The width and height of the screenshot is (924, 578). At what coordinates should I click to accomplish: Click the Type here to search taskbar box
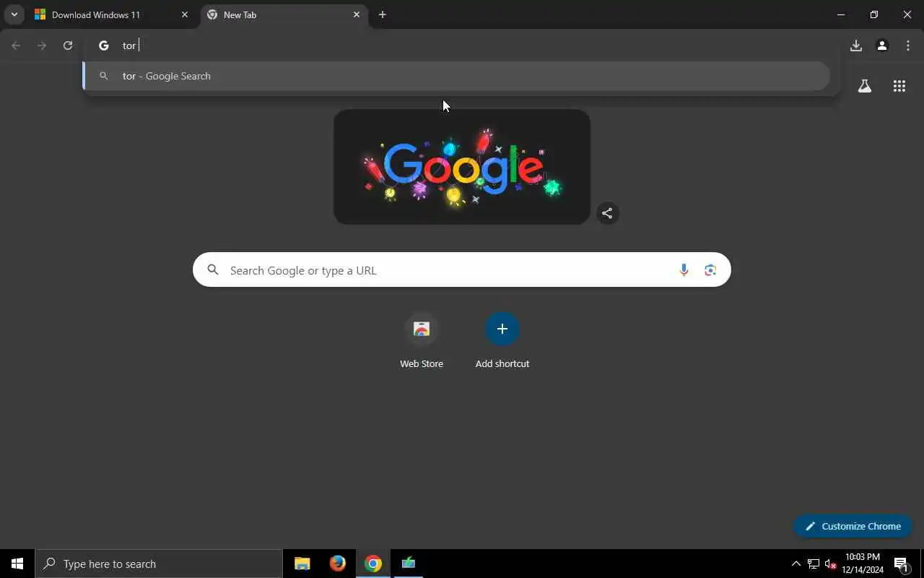(159, 564)
